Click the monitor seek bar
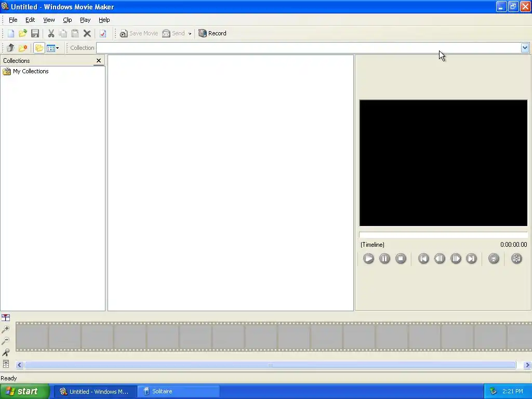The height and width of the screenshot is (399, 532). pyautogui.click(x=444, y=235)
